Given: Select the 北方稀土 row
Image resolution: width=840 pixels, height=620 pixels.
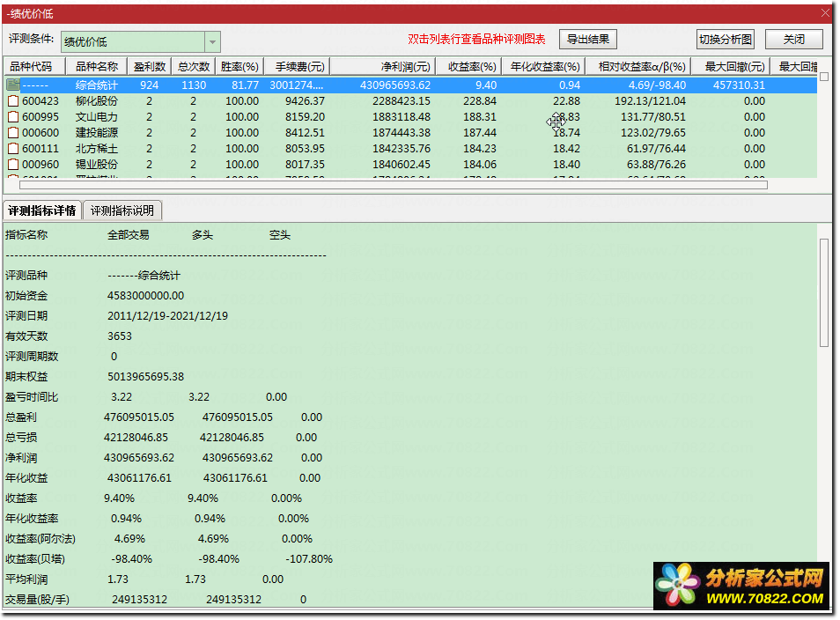Looking at the screenshot, I should 411,149.
